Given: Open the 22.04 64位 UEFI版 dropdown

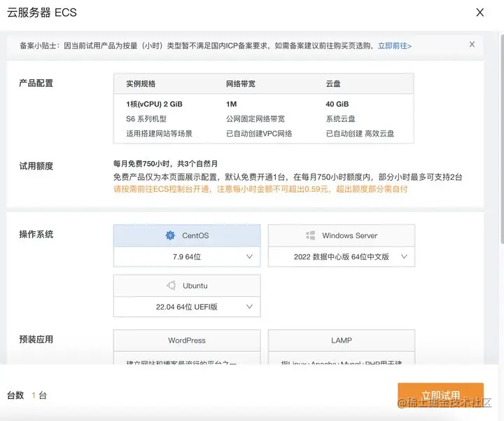Looking at the screenshot, I should [187, 307].
